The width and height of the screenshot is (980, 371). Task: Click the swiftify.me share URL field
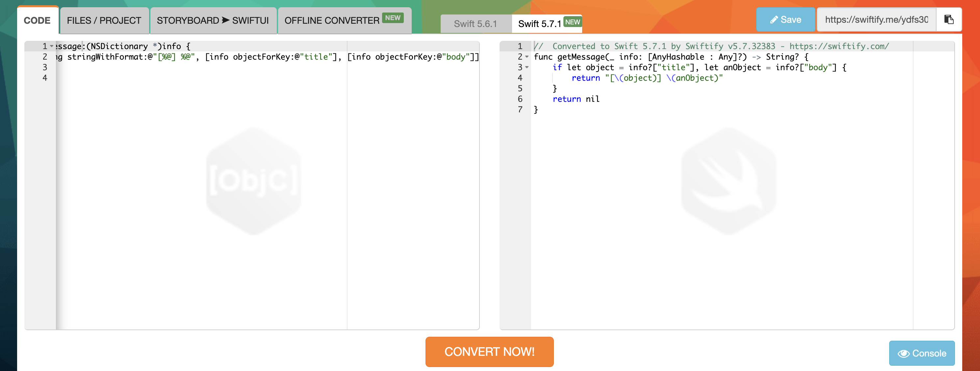pos(876,19)
